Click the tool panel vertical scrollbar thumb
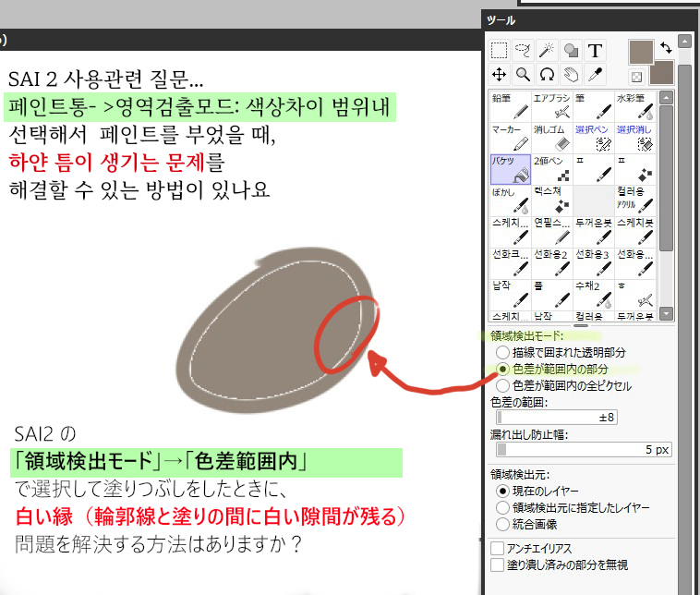 pyautogui.click(x=684, y=328)
